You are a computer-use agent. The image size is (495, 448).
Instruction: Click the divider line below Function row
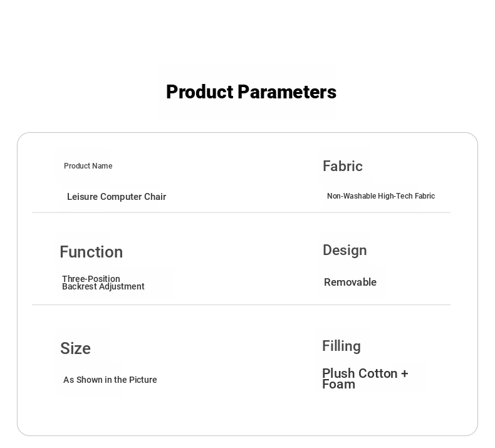point(241,305)
